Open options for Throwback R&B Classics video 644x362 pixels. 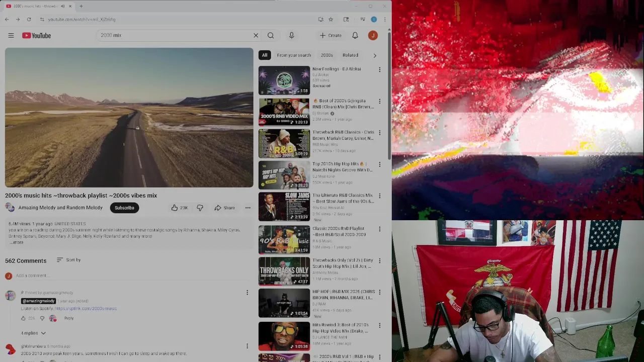379,133
